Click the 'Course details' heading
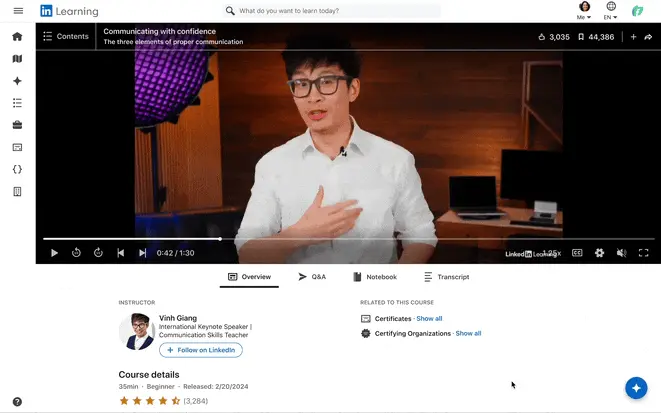Screen dimensions: 661x413 pos(149,375)
